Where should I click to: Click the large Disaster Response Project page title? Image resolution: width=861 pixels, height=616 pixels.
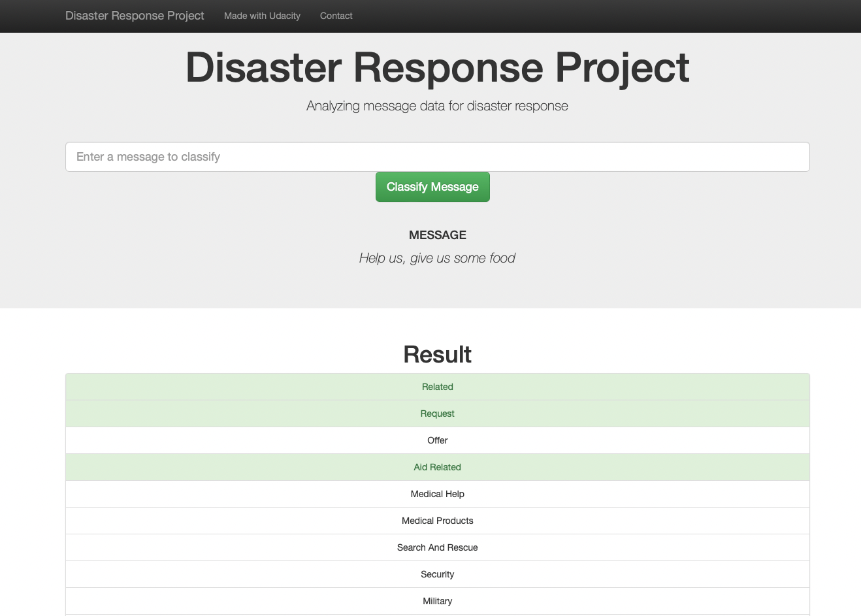438,67
